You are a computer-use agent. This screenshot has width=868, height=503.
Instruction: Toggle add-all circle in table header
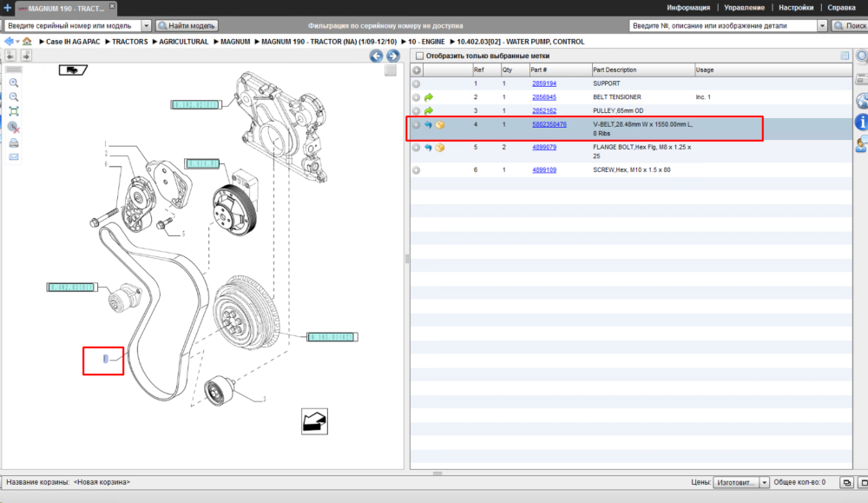tap(417, 70)
